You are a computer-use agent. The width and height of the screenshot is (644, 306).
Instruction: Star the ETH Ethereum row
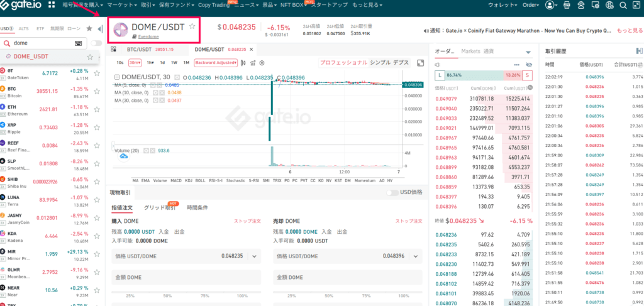point(97,109)
